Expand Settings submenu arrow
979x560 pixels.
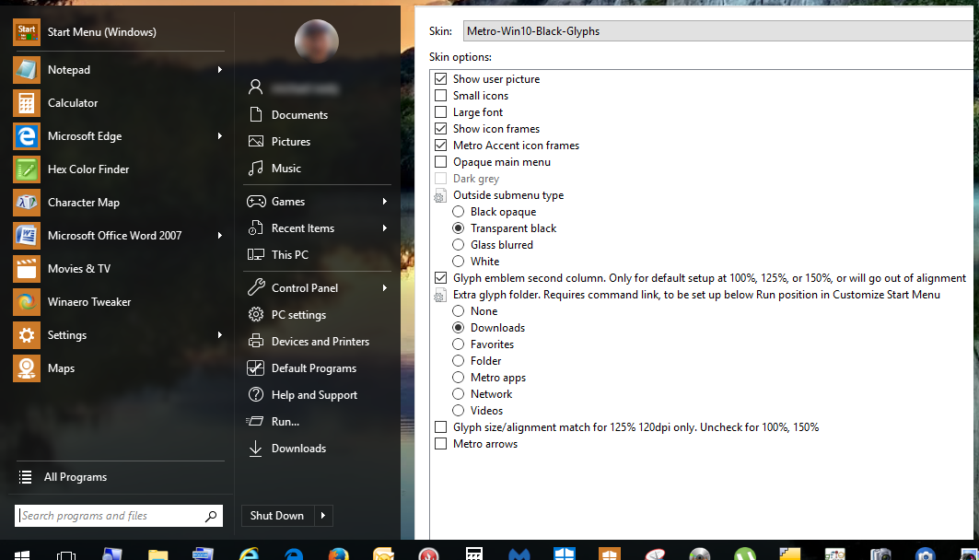220,334
